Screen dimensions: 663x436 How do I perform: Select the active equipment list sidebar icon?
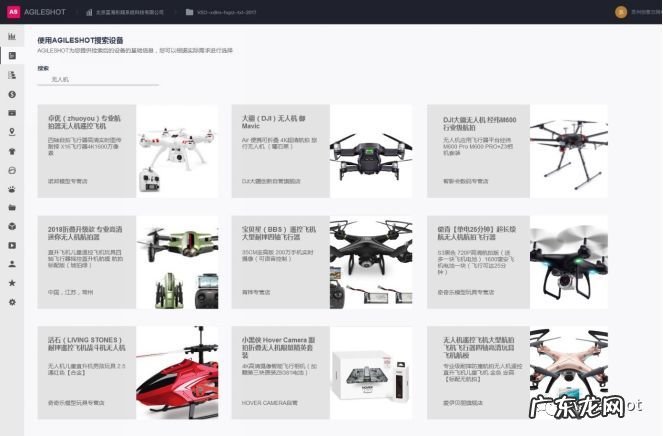pyautogui.click(x=12, y=55)
